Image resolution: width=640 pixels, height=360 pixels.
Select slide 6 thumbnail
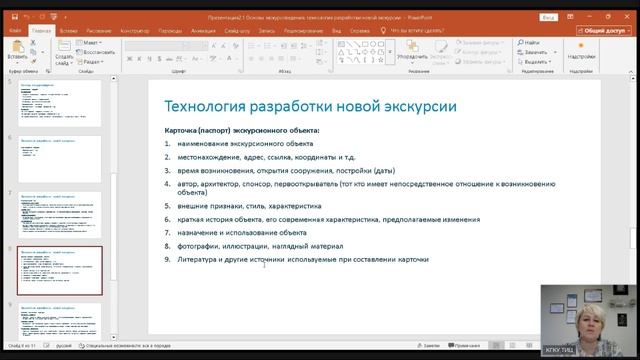[x=60, y=159]
